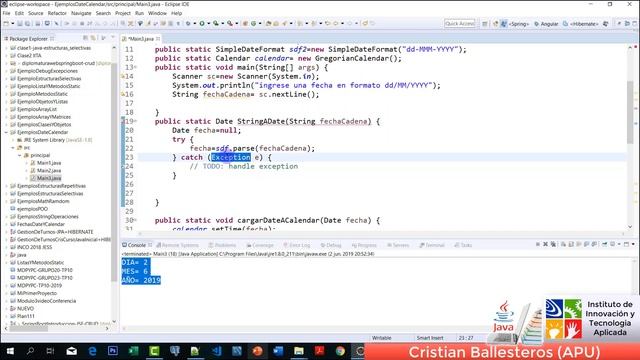Focus the Quick Access search field
The image size is (640, 360).
pos(460,24)
